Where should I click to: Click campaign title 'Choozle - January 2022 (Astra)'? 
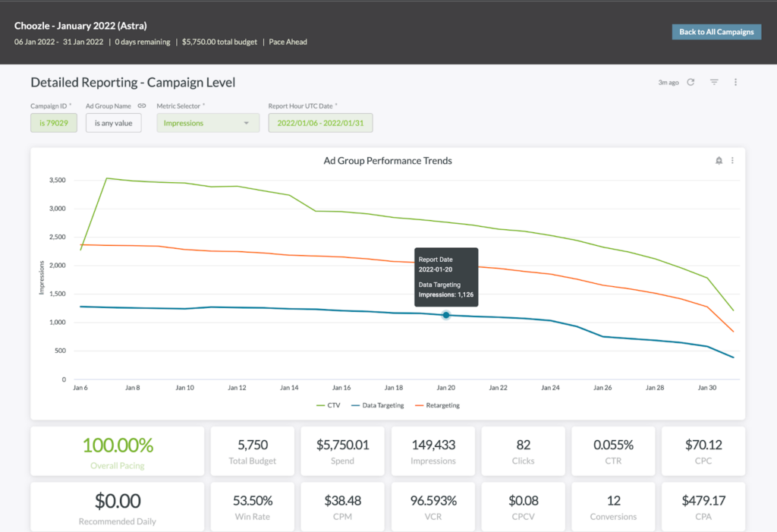(x=80, y=26)
